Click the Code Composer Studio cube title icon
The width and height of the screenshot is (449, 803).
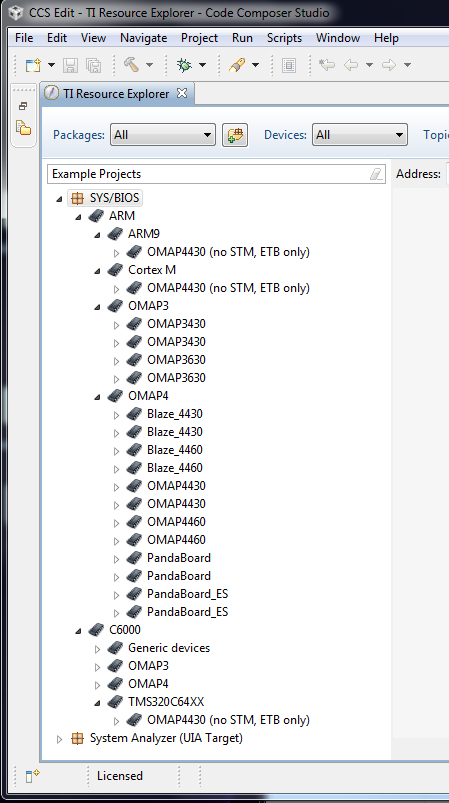pyautogui.click(x=16, y=13)
